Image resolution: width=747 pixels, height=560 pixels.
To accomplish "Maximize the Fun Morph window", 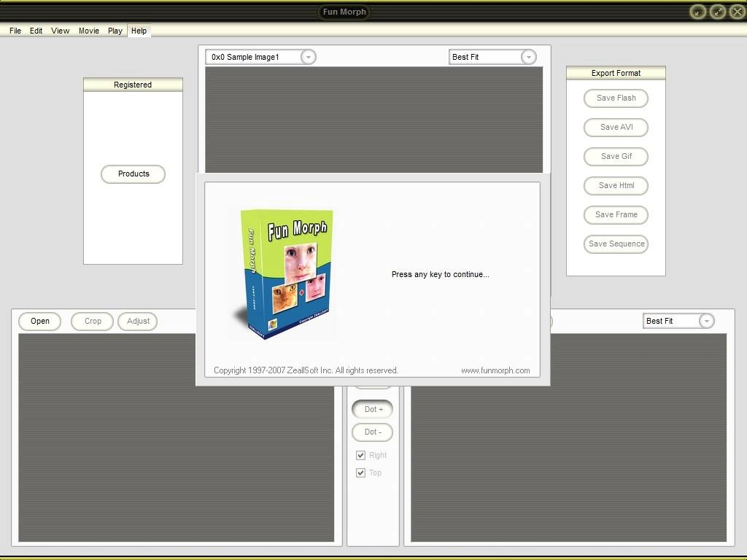I will [x=718, y=12].
